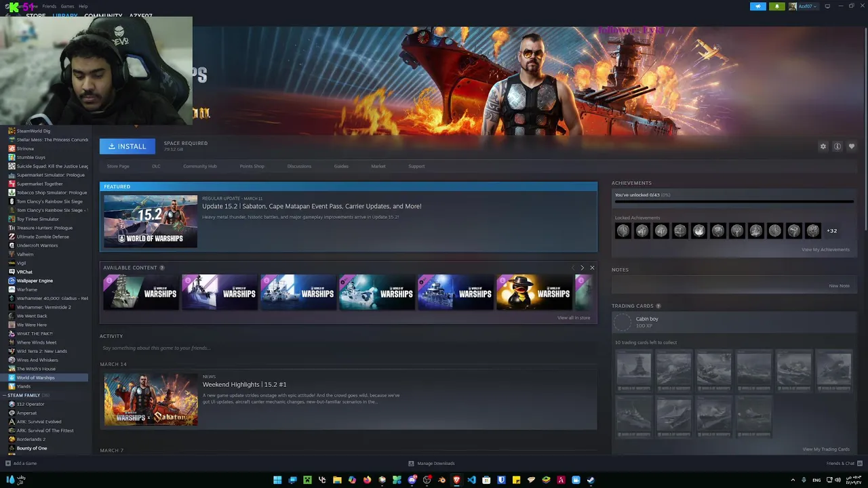Screen dimensions: 868x488
Task: Open the Games menu
Action: pos(67,6)
